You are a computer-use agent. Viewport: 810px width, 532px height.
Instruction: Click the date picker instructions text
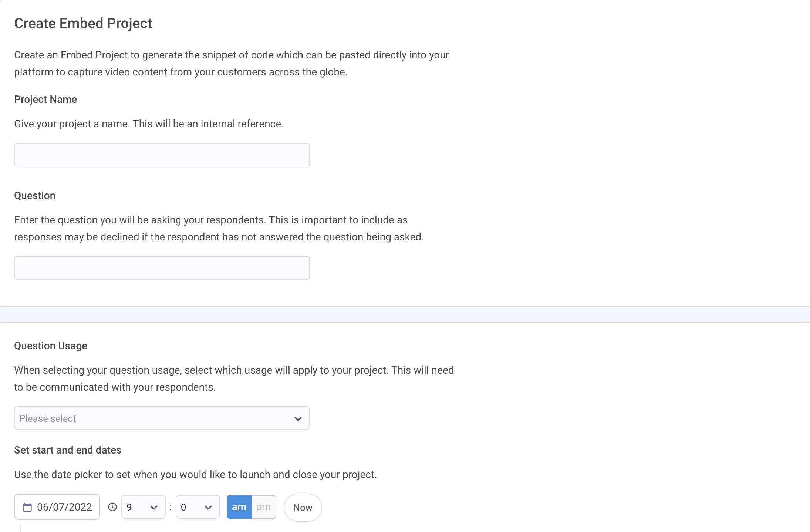tap(195, 475)
